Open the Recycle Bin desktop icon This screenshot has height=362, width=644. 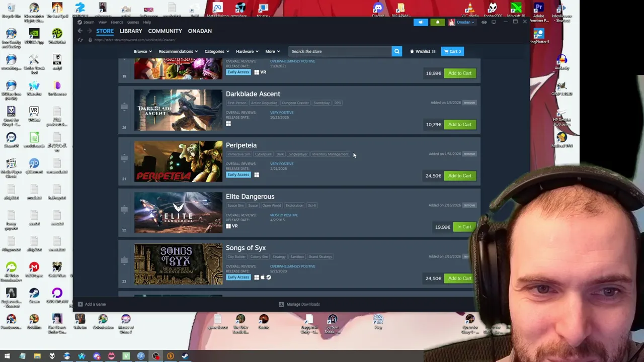(x=11, y=11)
